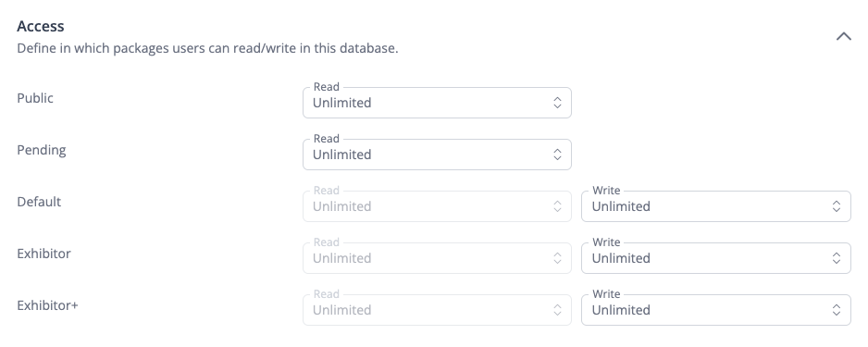Open the Pending Read dropdown
The image size is (868, 347).
(437, 155)
